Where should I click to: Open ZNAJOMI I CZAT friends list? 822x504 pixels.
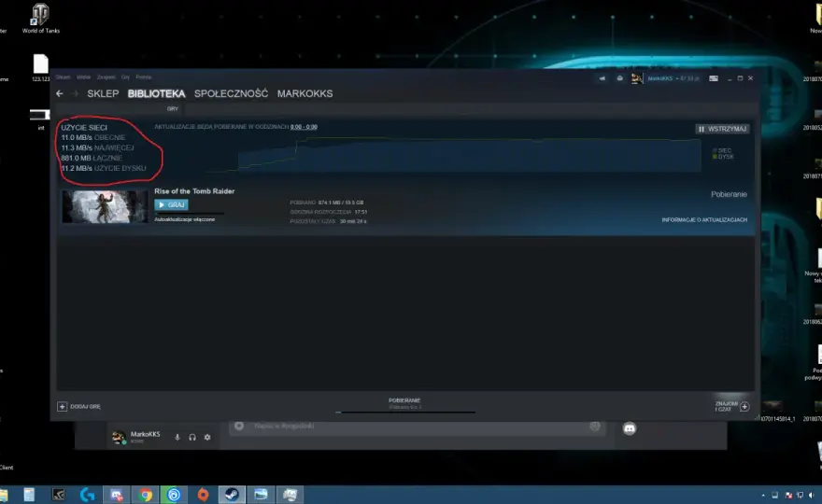[x=731, y=406]
